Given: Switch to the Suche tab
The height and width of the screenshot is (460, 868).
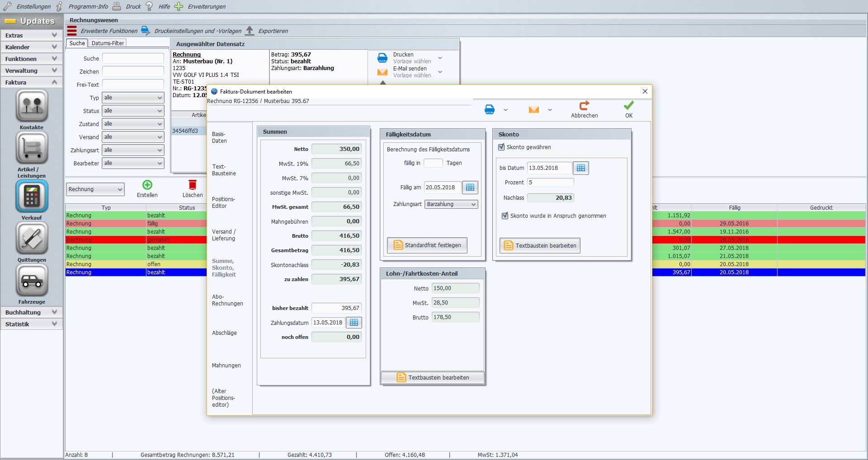Looking at the screenshot, I should [x=77, y=43].
